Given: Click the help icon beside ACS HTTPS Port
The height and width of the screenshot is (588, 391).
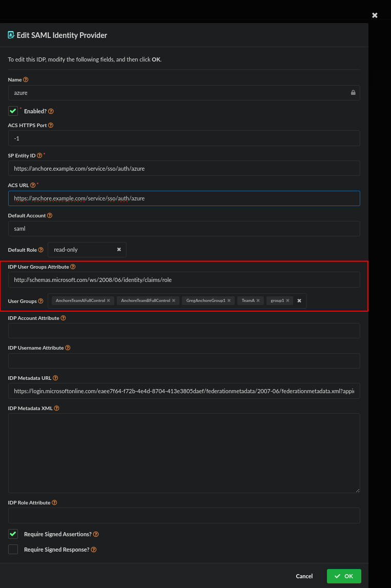Looking at the screenshot, I should [50, 125].
